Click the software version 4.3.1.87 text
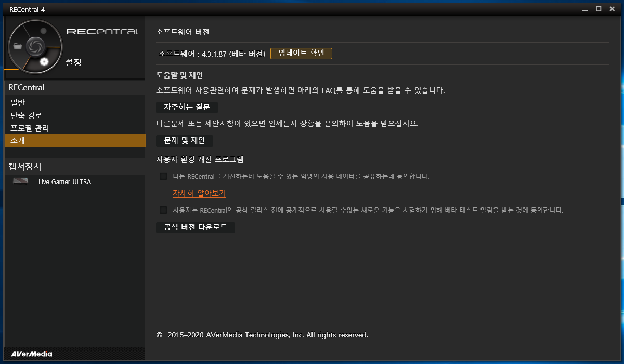Viewport: 624px width, 364px height. (212, 54)
